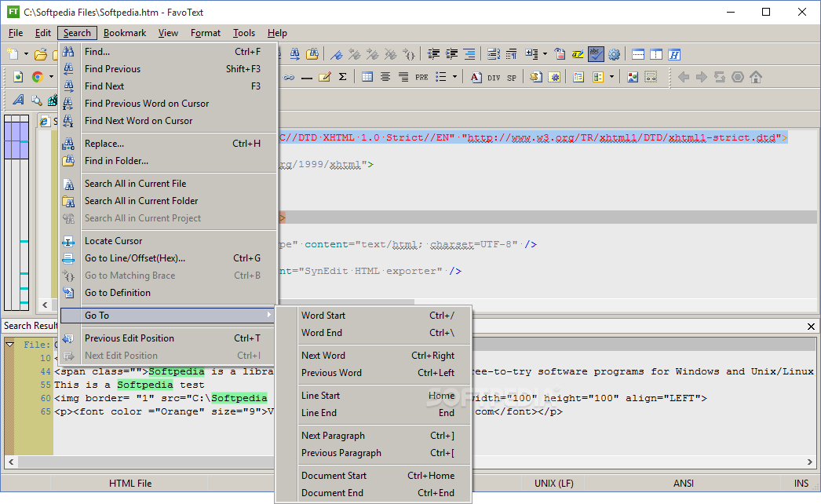
Task: Toggle the horizontal split window icon
Action: 638,54
